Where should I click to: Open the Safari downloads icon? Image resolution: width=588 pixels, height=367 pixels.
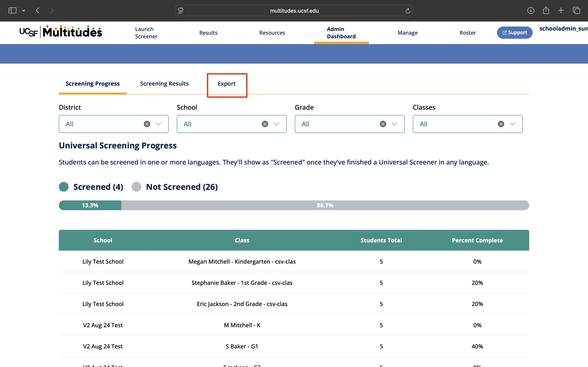[531, 10]
